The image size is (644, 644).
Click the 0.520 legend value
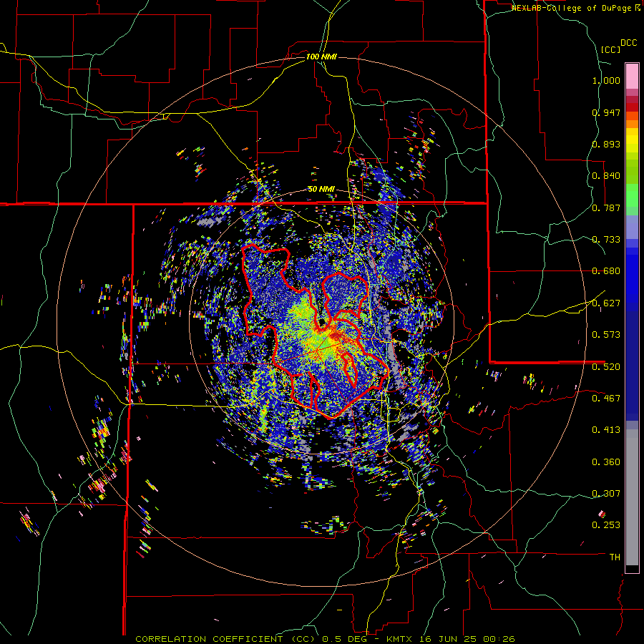(606, 366)
